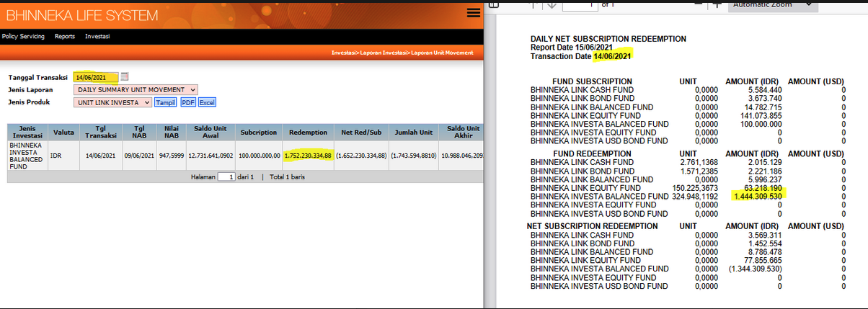Click the Halaman page number field

[x=226, y=176]
